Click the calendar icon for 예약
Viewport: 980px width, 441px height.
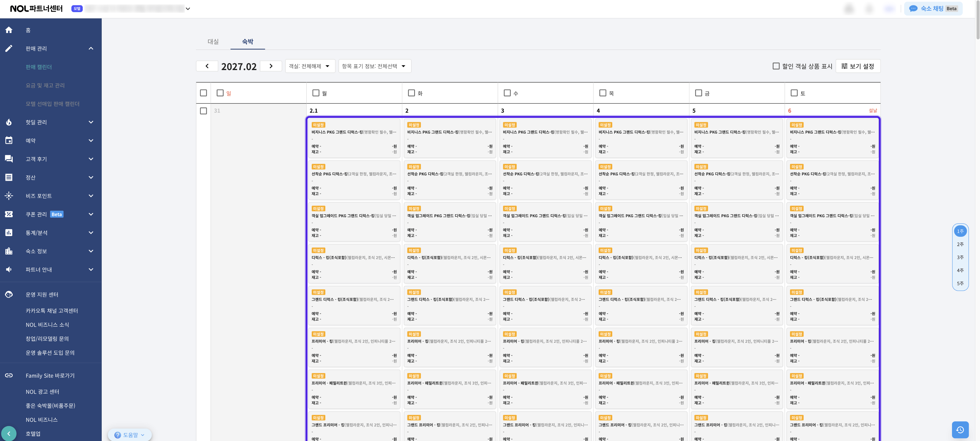(9, 141)
